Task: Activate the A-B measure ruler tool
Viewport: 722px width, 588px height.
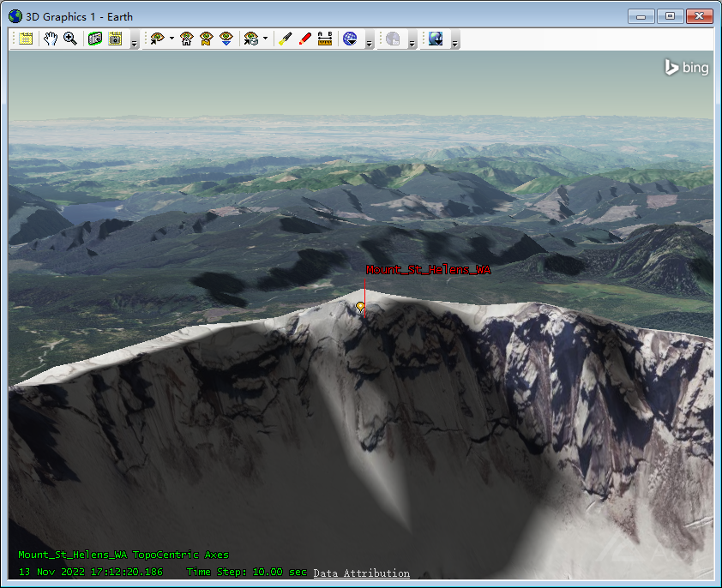Action: (325, 39)
